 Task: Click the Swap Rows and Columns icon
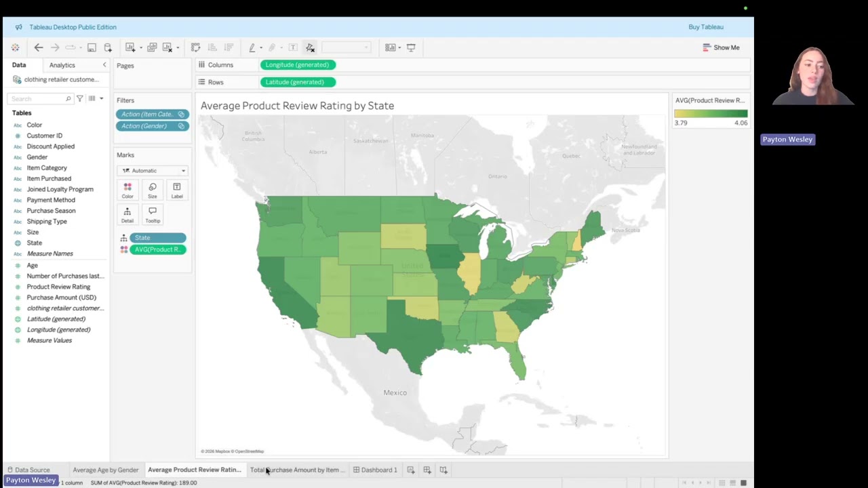pyautogui.click(x=195, y=47)
